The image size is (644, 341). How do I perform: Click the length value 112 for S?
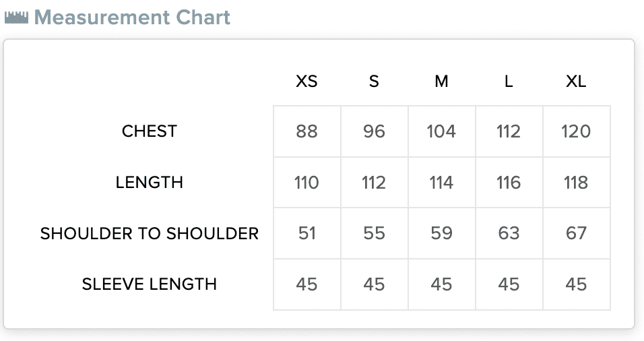coord(374,183)
